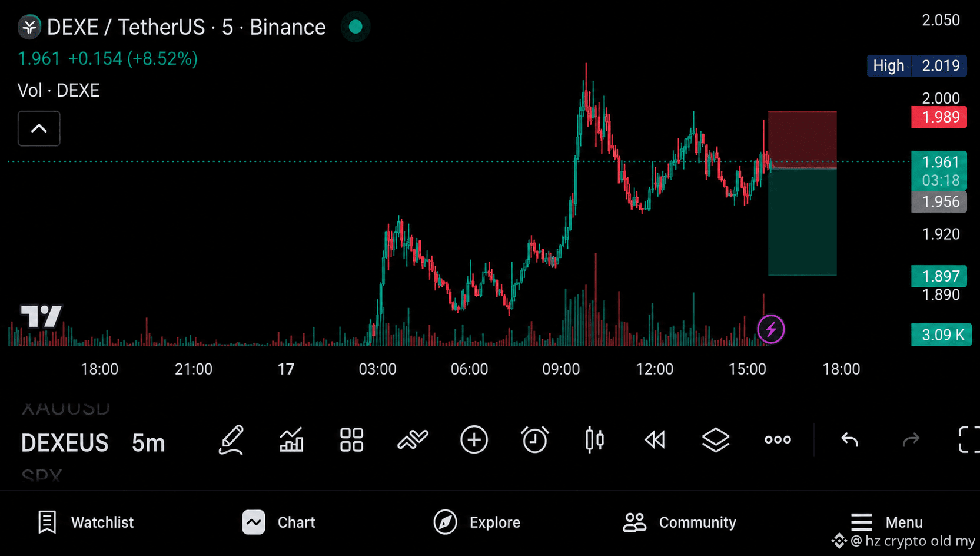Select the pencil drawing tool
The height and width of the screenshot is (556, 980).
[x=231, y=440]
